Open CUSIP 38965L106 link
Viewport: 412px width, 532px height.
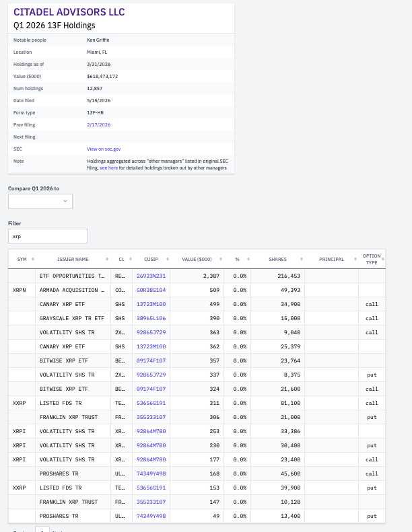[x=151, y=318]
